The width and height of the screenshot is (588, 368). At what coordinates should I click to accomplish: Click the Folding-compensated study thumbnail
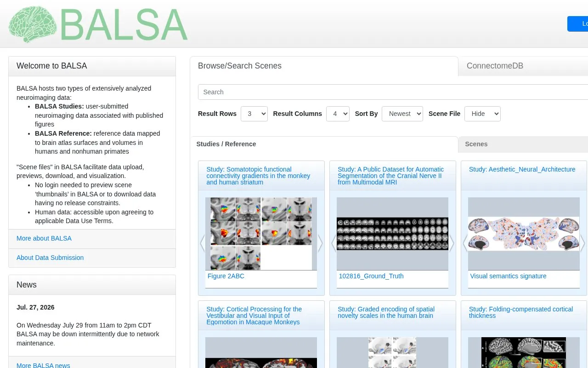pos(524,353)
